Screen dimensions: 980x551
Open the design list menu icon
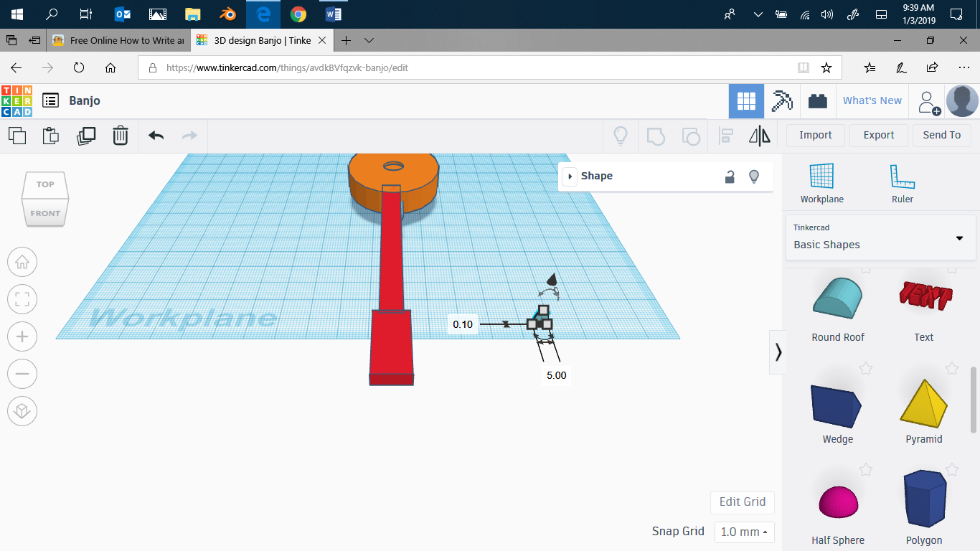point(50,100)
